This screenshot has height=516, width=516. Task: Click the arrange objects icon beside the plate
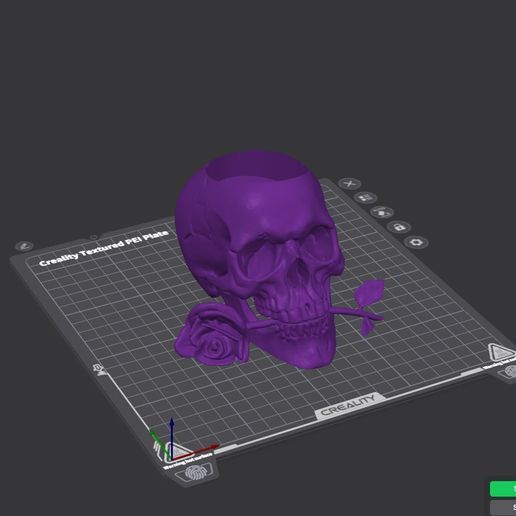coord(365,198)
